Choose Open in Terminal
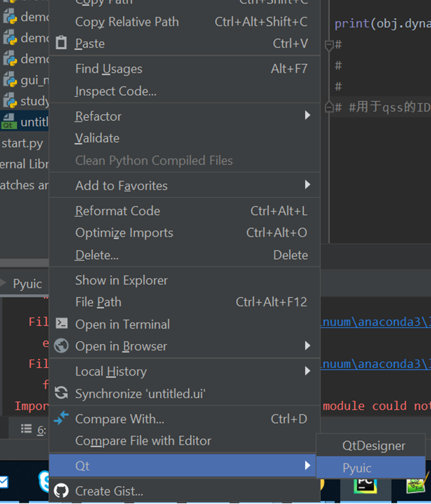431x504 pixels. click(x=184, y=324)
